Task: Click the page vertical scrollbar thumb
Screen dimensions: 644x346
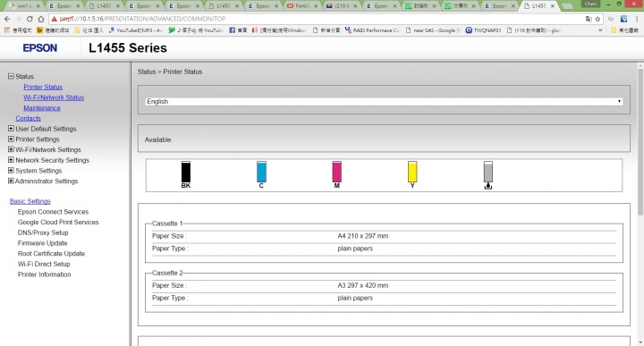Action: [640, 141]
